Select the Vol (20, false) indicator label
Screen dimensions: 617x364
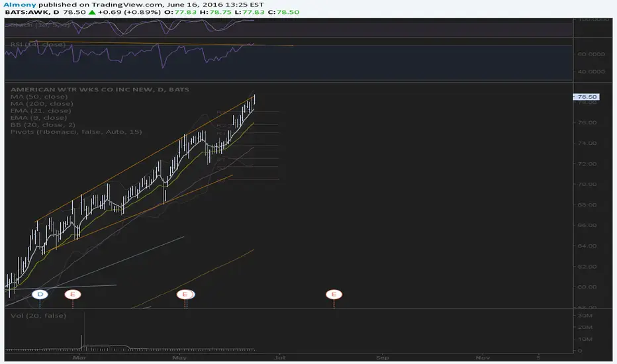38,316
